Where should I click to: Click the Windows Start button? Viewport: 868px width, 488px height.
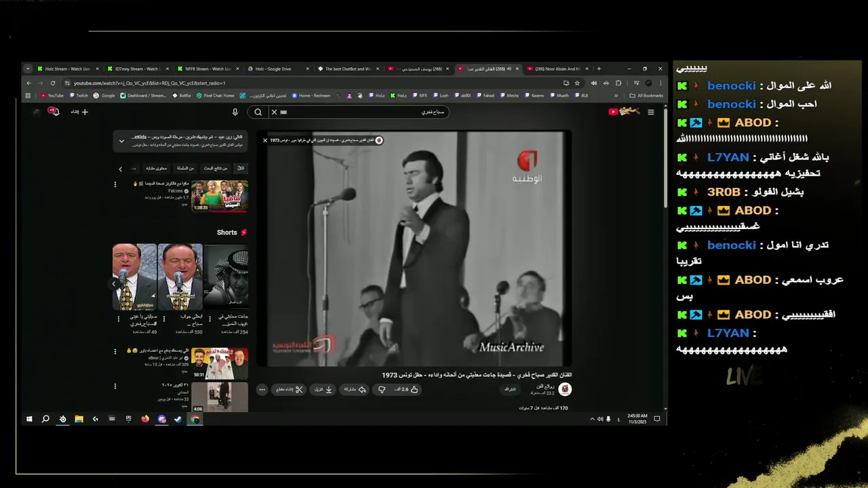pyautogui.click(x=29, y=420)
